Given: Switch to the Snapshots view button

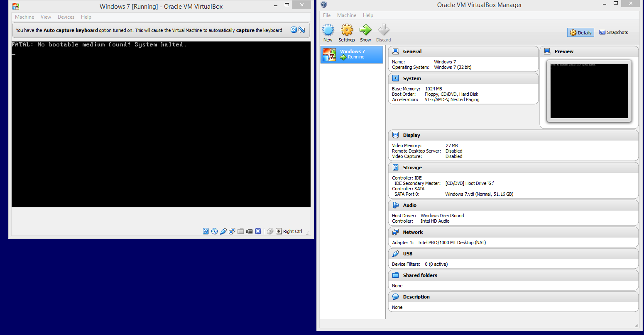Looking at the screenshot, I should pos(614,32).
